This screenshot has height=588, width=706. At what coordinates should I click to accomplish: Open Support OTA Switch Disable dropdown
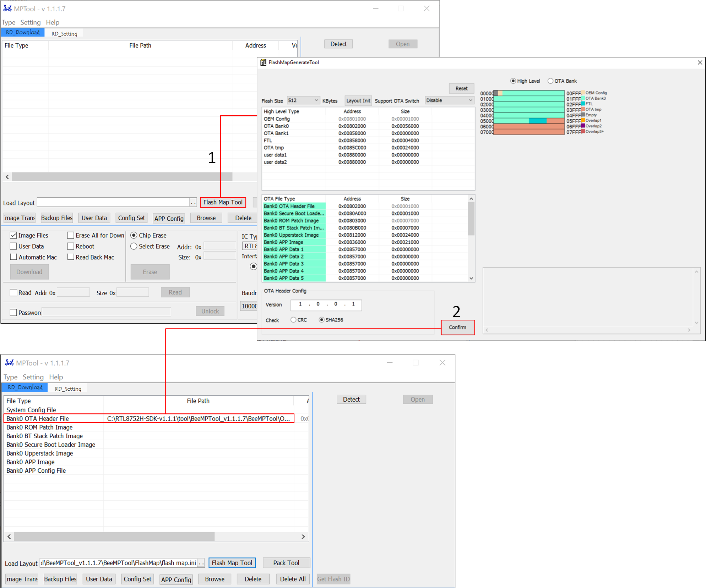click(x=450, y=100)
